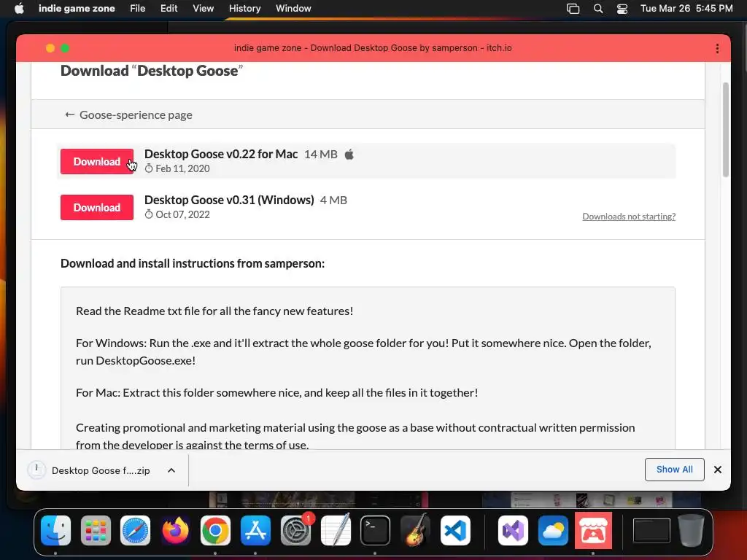Go back to Goose-sperience page
The image size is (747, 560).
[128, 114]
